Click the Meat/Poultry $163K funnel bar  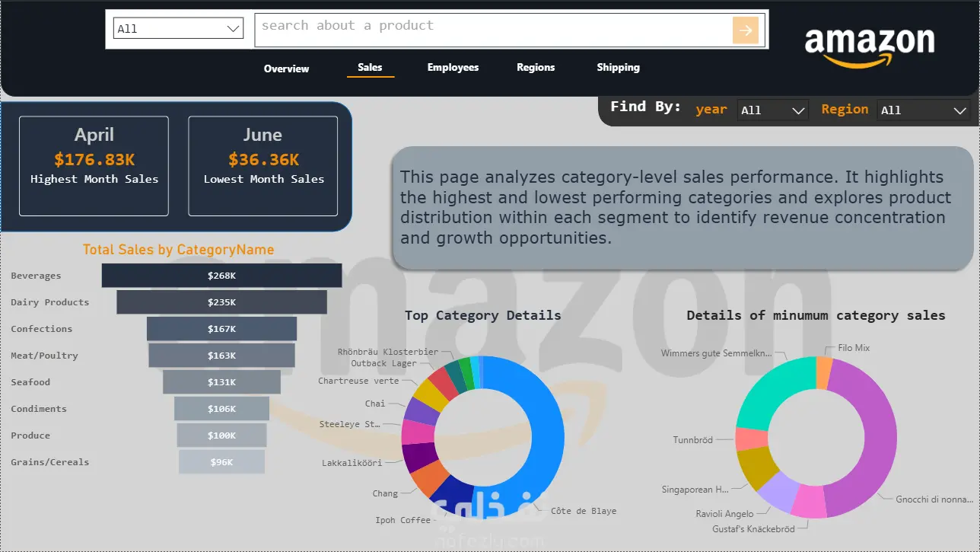tap(221, 356)
